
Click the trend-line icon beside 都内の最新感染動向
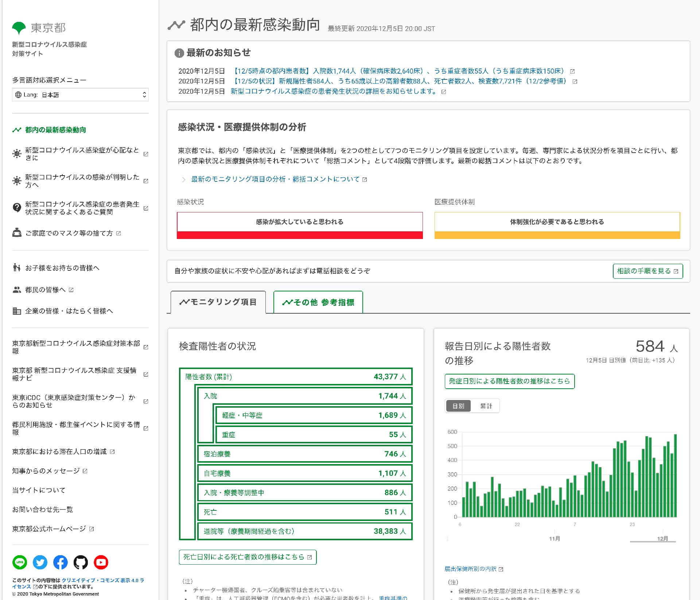(x=16, y=129)
